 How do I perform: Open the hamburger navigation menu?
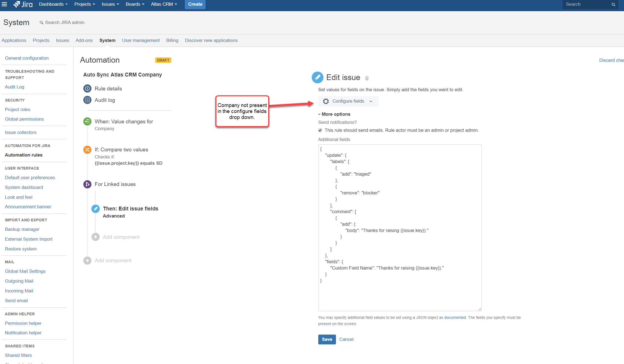tap(4, 4)
